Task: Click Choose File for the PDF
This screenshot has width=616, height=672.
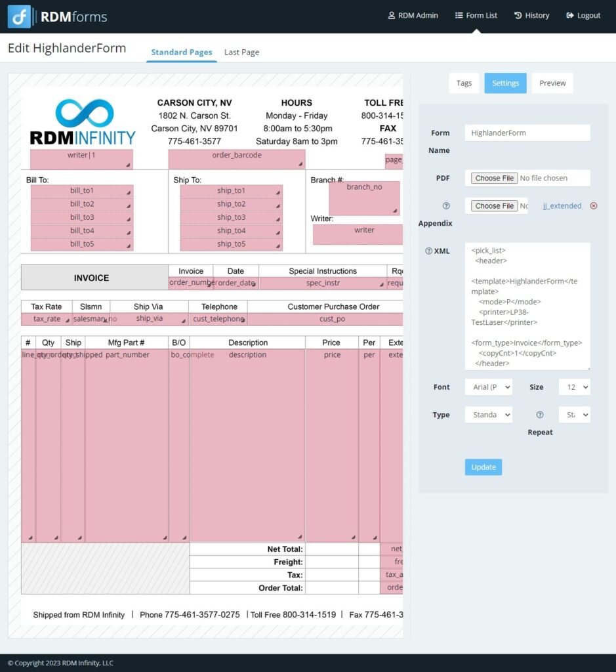Action: (493, 178)
